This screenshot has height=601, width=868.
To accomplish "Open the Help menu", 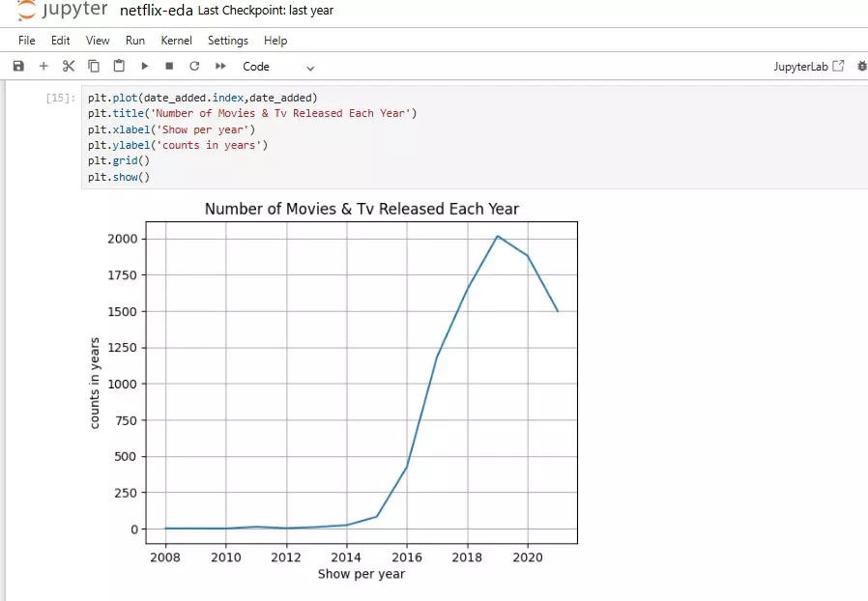I will [275, 41].
